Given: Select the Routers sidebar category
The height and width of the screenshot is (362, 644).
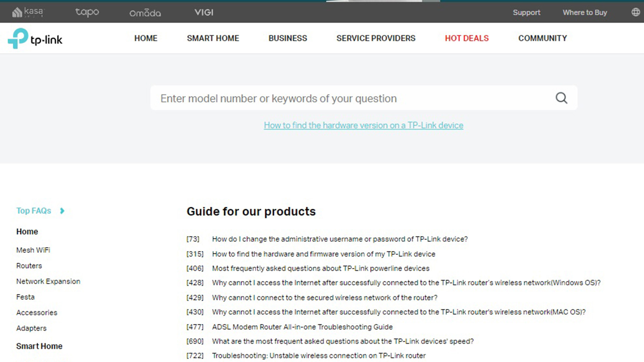Looking at the screenshot, I should click(x=29, y=265).
